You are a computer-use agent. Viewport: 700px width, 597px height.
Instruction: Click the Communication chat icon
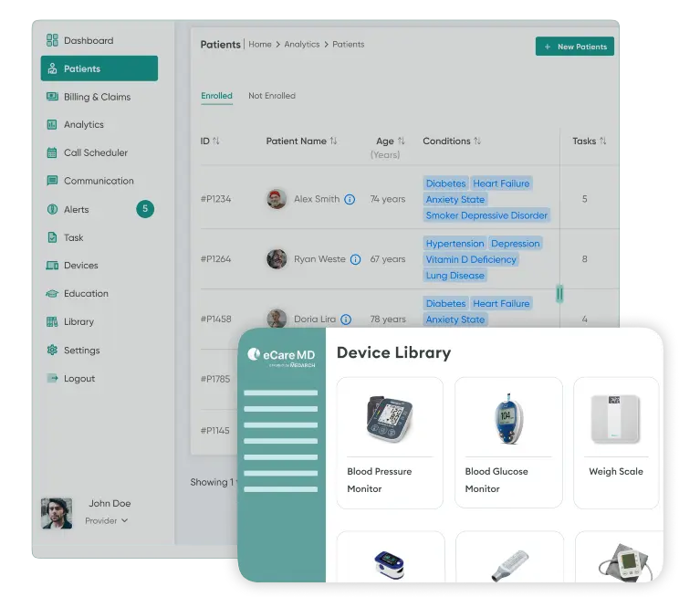[52, 181]
